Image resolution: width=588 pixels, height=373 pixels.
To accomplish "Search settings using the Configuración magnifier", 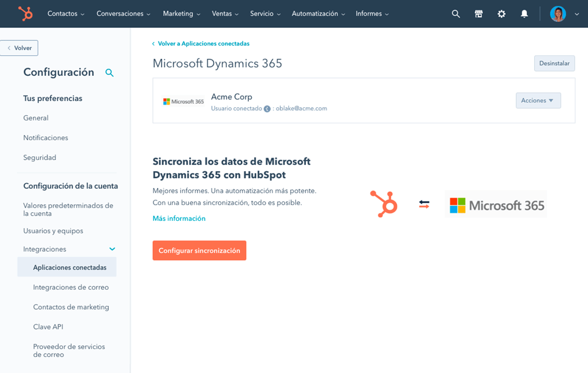I will [x=109, y=72].
